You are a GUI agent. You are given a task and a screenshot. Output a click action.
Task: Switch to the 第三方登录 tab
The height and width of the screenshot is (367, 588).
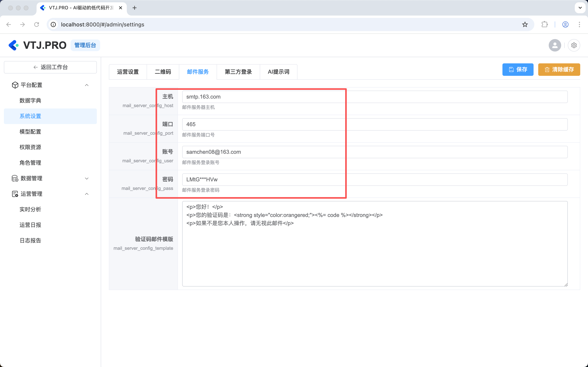[238, 72]
